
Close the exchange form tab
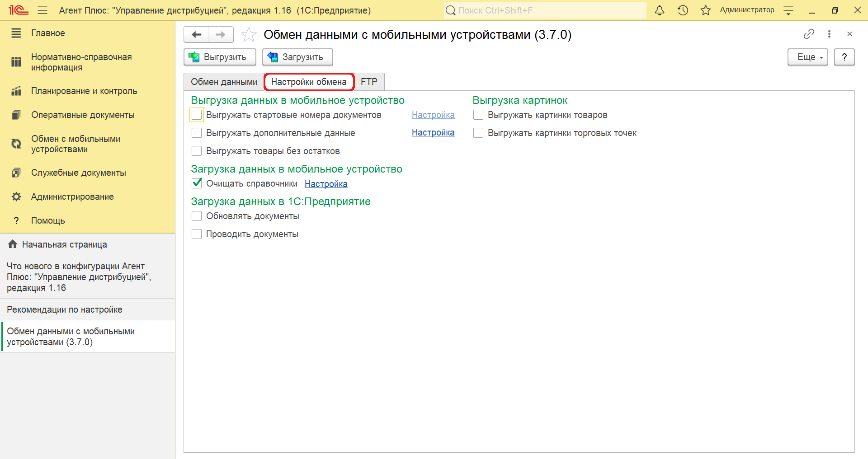[849, 34]
